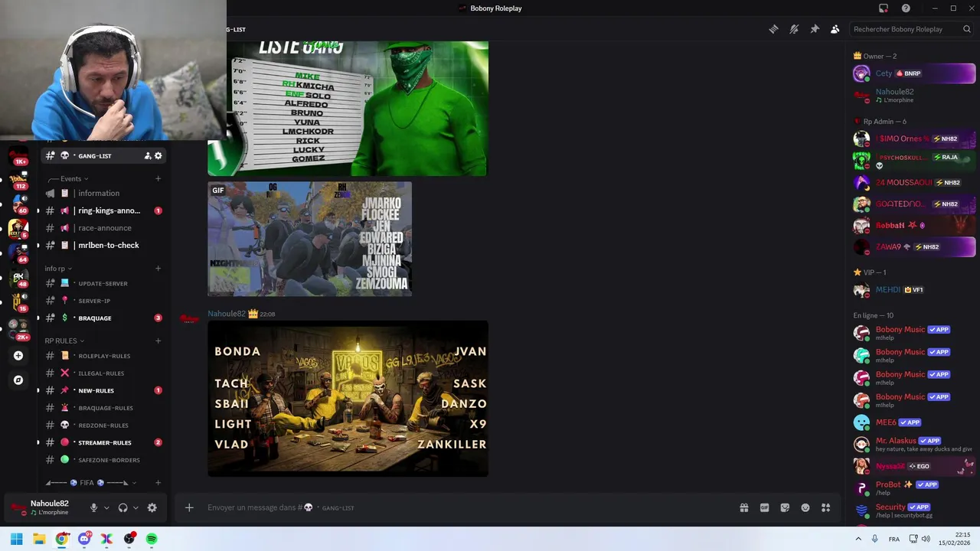Create channel in FIFA category
The width and height of the screenshot is (980, 551).
pos(158,483)
